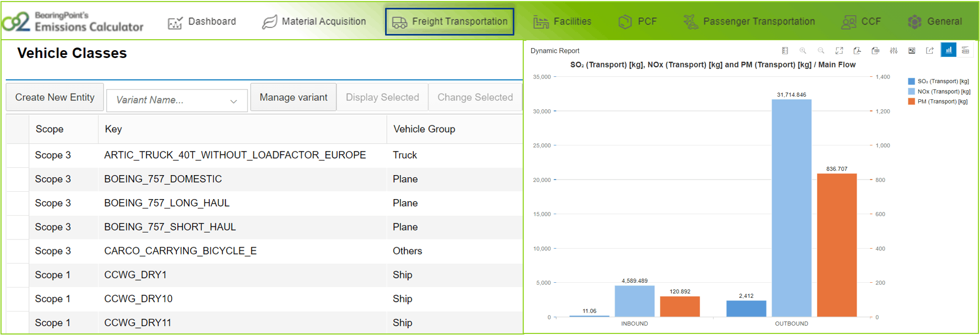Go to the Facilities tab

tap(562, 22)
